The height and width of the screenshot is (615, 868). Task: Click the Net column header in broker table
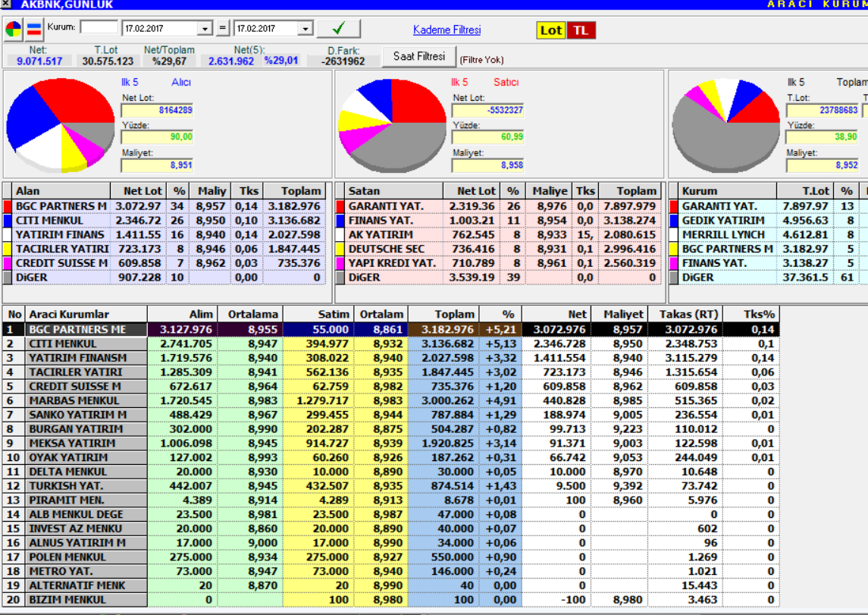tap(556, 315)
